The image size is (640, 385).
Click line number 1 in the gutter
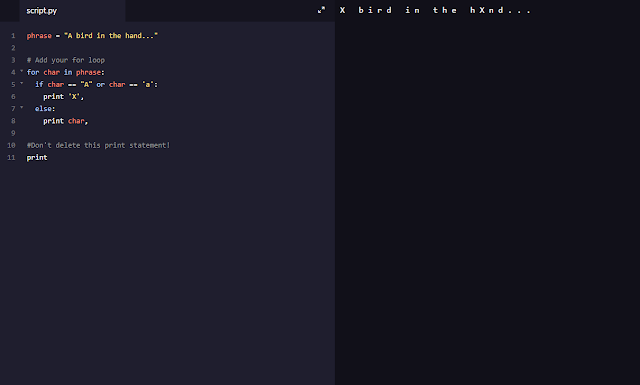click(x=13, y=36)
